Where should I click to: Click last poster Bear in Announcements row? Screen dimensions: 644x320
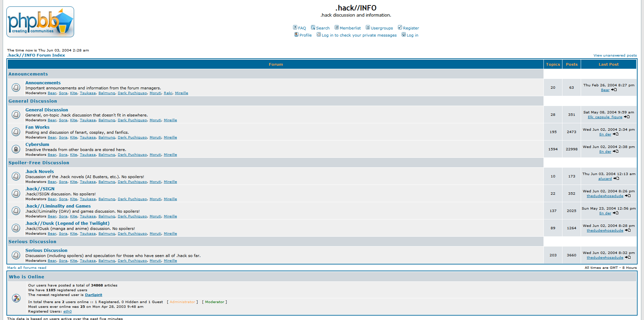coord(605,90)
